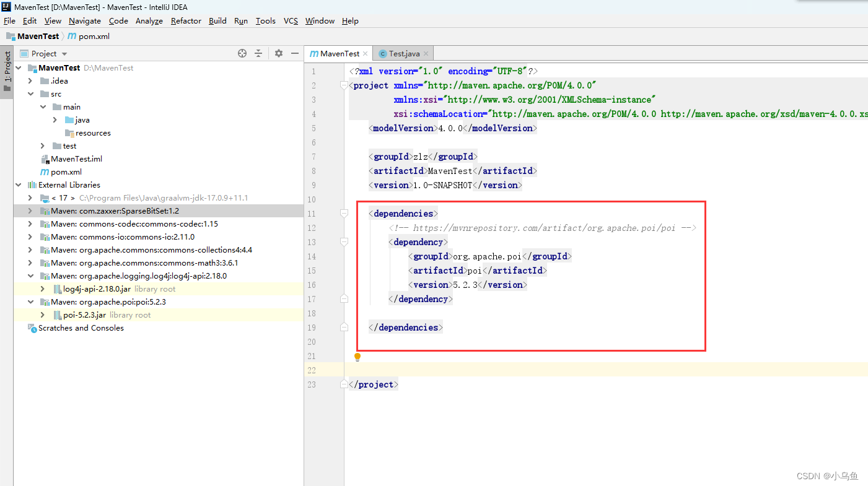Image resolution: width=868 pixels, height=486 pixels.
Task: Fold the dependency block at line 13
Action: pos(344,242)
